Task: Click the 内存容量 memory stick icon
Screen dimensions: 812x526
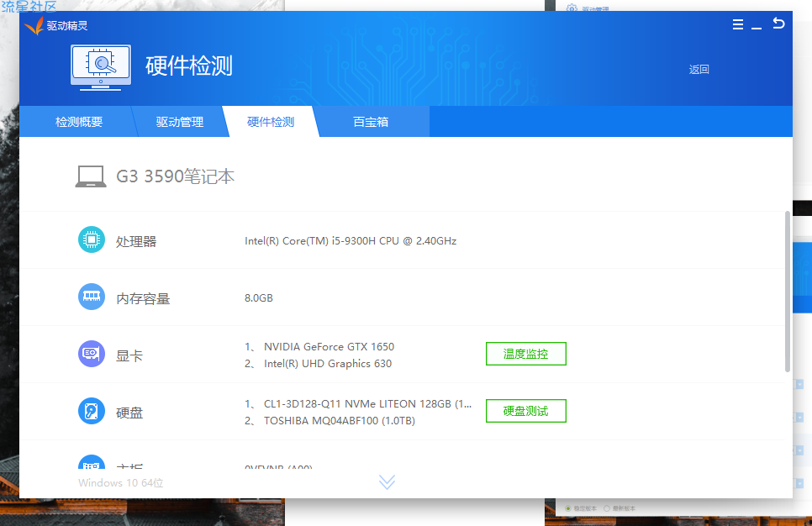Action: (92, 297)
